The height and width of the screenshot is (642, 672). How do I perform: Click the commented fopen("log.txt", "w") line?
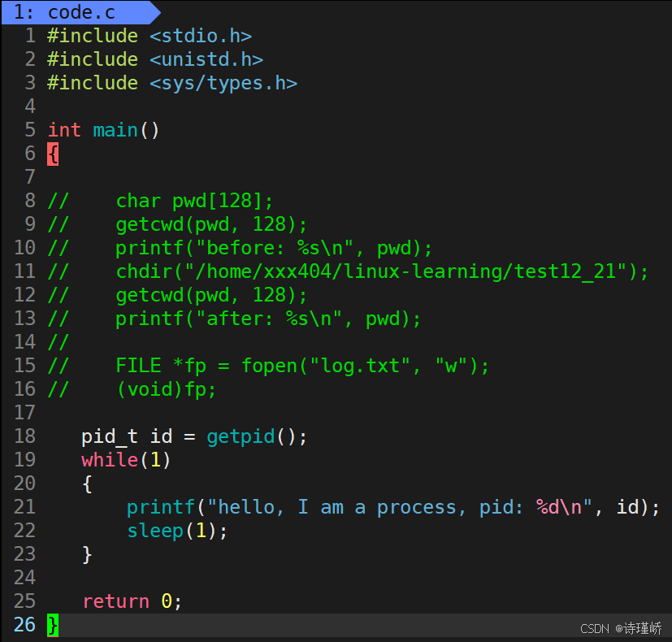(x=268, y=366)
